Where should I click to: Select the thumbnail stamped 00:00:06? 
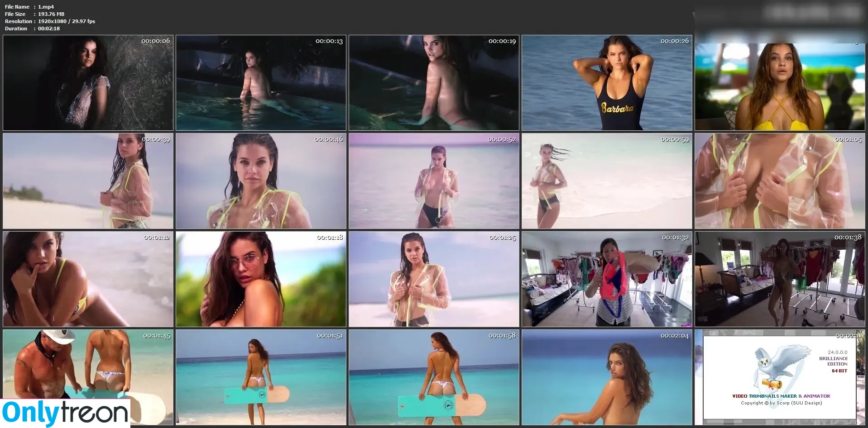coord(88,83)
